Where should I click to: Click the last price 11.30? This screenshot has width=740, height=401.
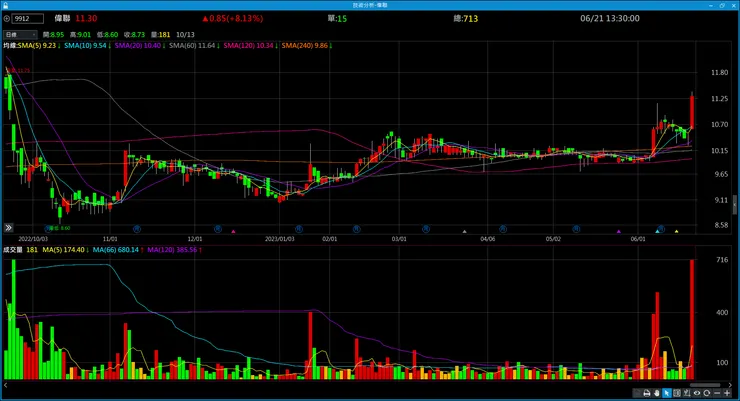point(86,18)
